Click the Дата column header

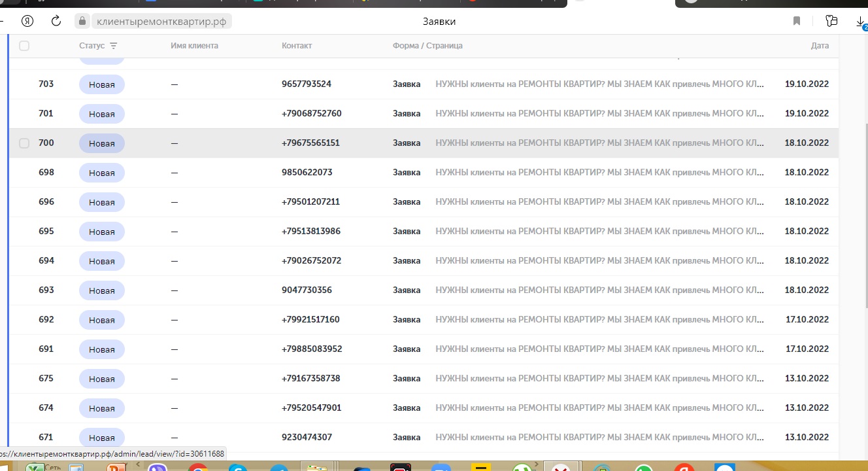[819, 46]
